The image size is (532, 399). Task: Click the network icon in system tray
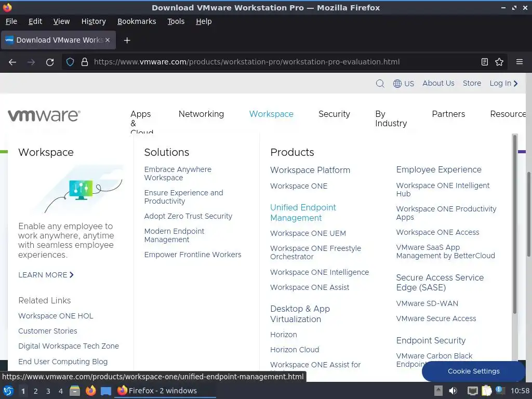click(472, 391)
